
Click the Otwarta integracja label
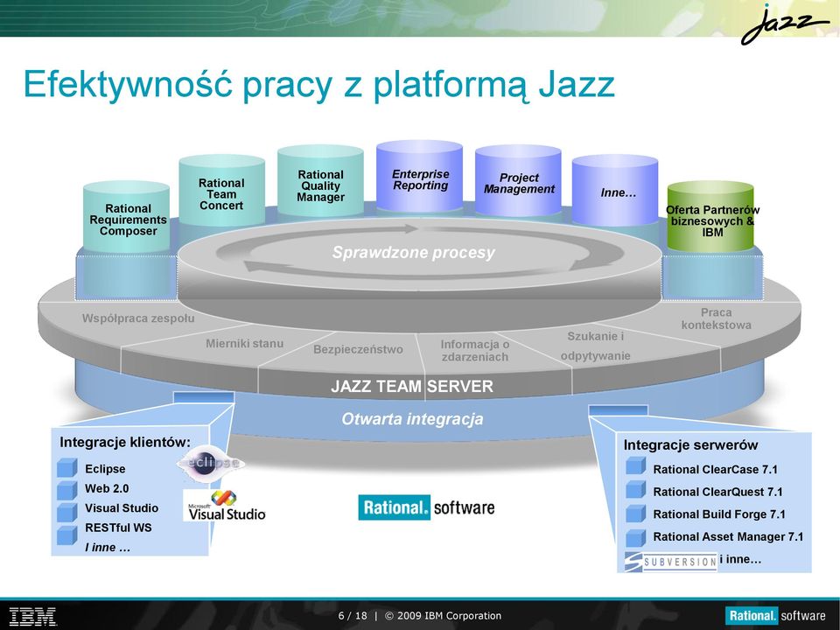[x=412, y=419]
